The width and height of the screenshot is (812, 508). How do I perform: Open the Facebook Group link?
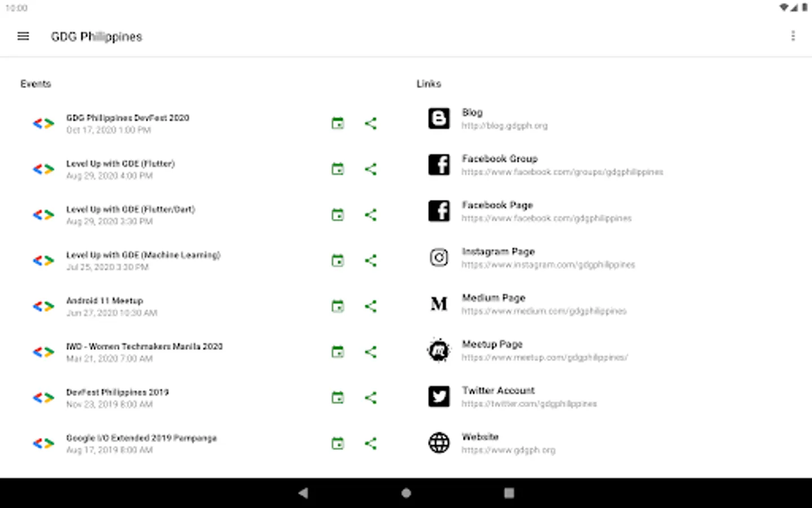click(x=562, y=172)
